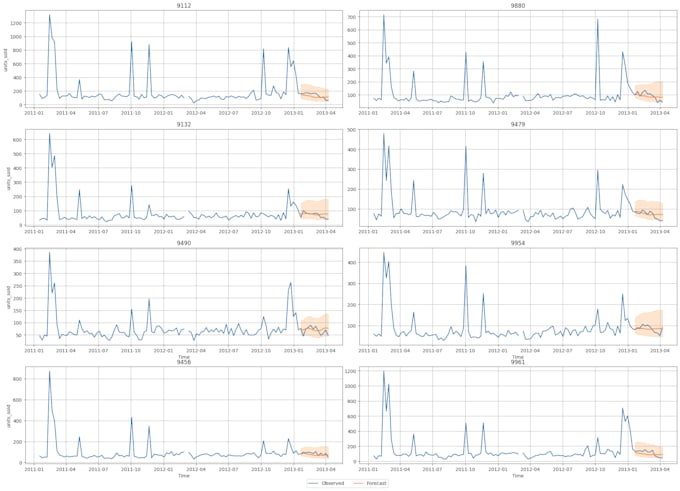
Task: Click the Time label under chart 9456
Action: tap(184, 476)
